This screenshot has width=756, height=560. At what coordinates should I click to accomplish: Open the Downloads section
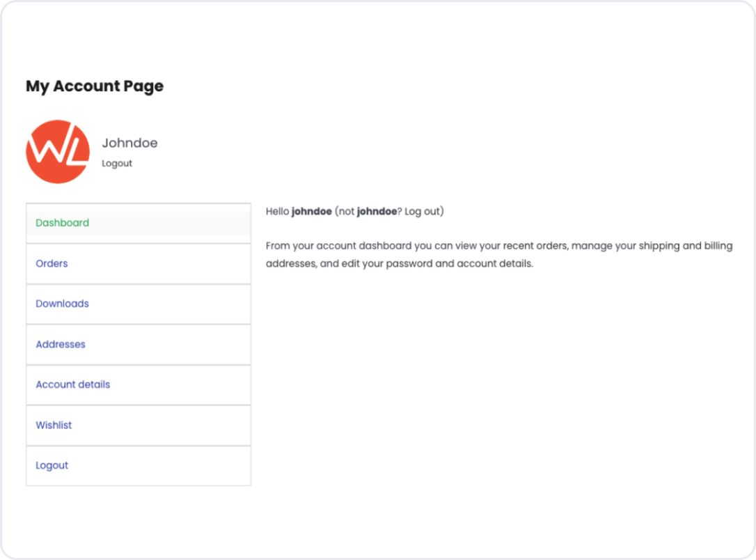(62, 304)
